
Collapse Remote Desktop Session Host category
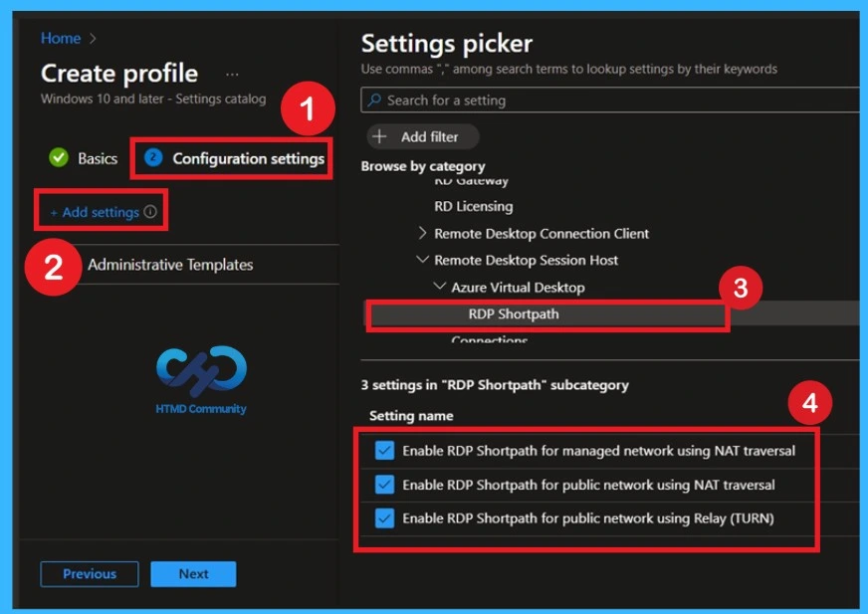pyautogui.click(x=422, y=260)
